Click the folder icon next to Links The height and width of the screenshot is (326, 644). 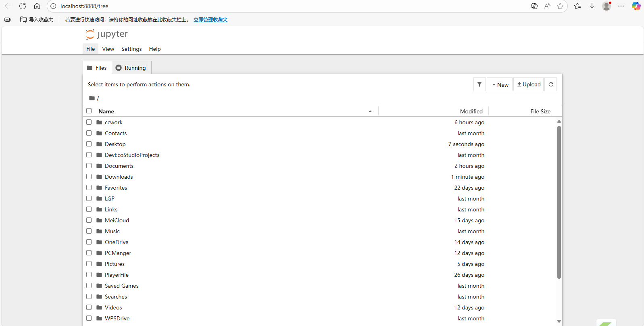(x=99, y=209)
